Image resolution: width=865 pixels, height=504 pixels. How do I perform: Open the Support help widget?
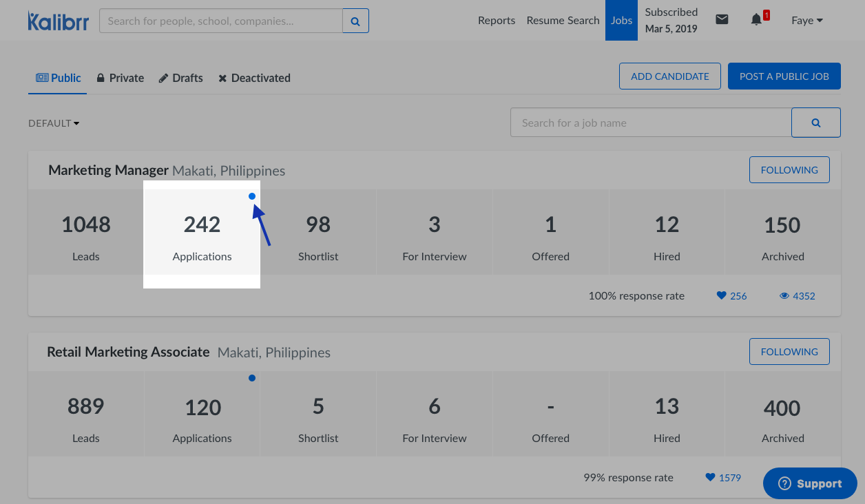pos(810,484)
